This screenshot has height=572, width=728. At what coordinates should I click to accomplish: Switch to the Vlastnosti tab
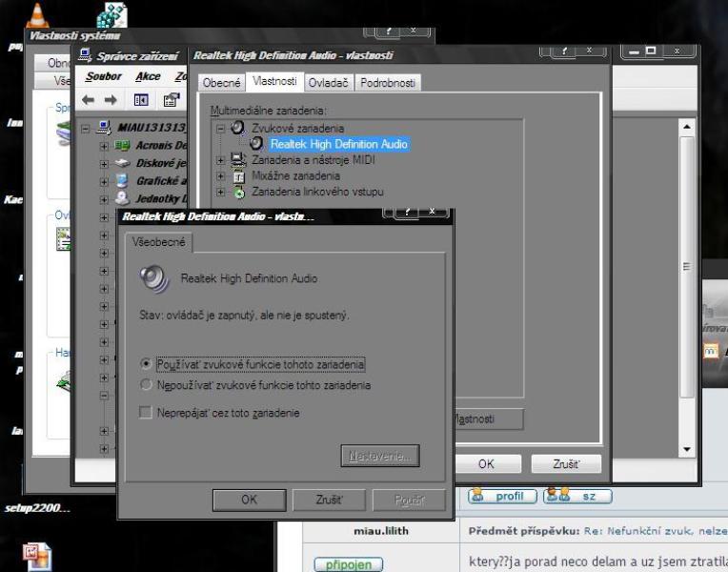pyautogui.click(x=274, y=81)
